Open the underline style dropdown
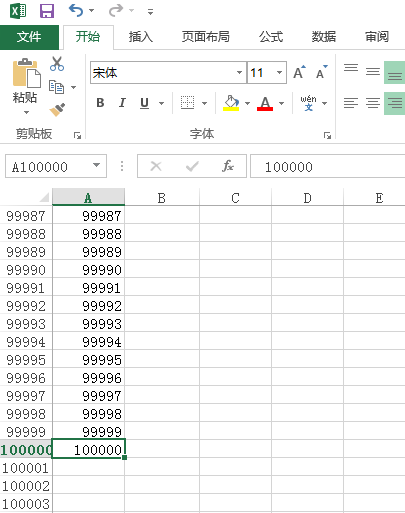Viewport: 405px width, 513px height. [161, 103]
